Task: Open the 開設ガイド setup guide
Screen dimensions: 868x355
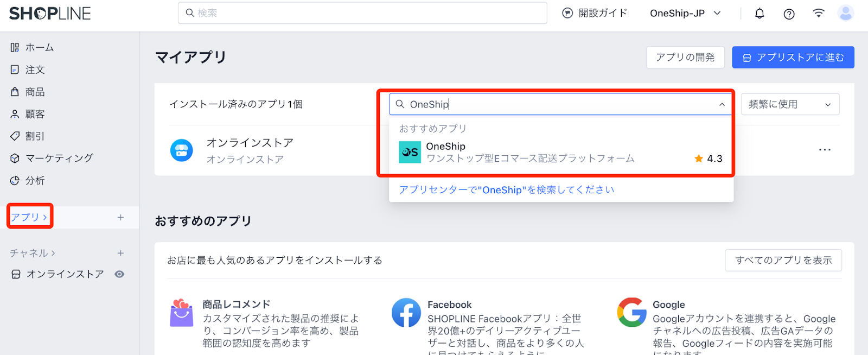Action: (595, 13)
